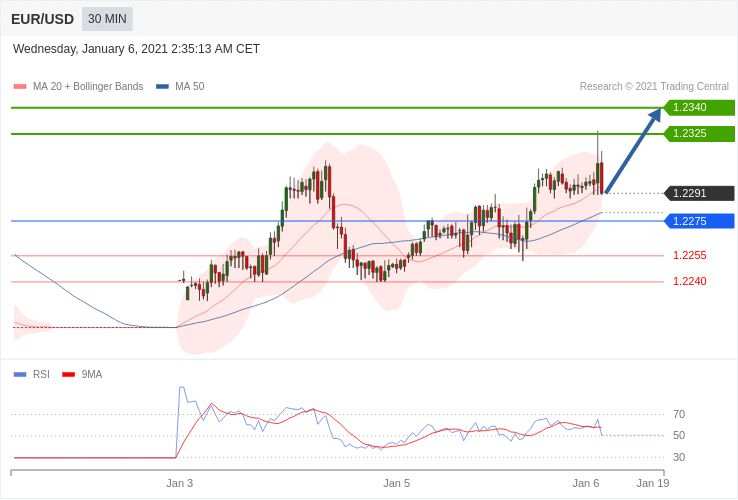
Task: Click the MA 50 legend label
Action: (x=190, y=87)
